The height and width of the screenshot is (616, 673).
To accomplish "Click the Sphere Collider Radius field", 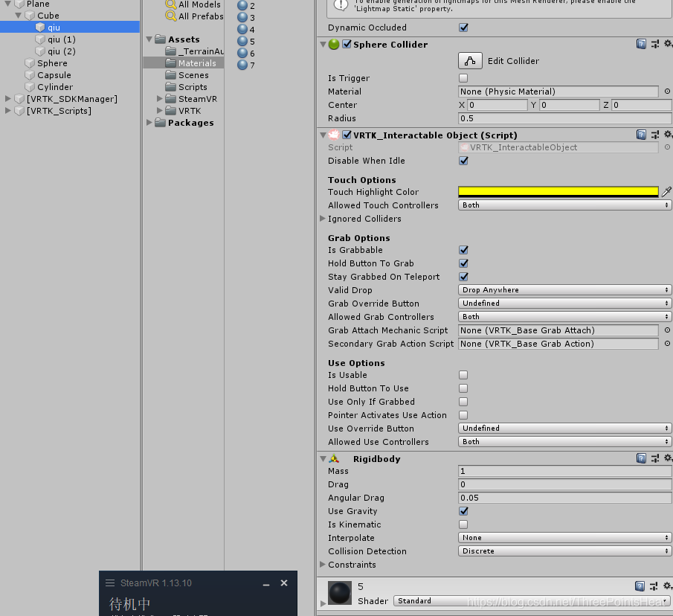I will (565, 118).
